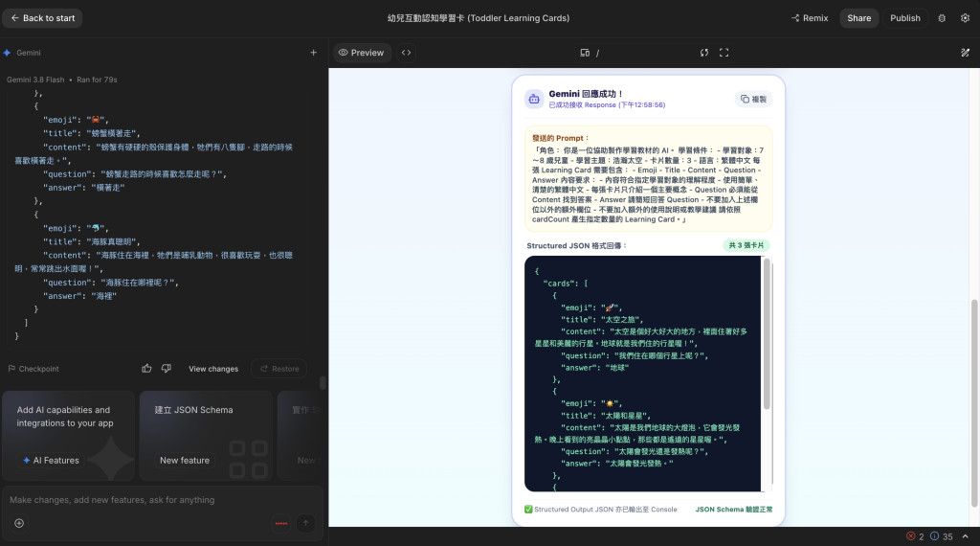Click the annotate/edit pencil icon in preview toolbar
980x546 pixels.
pyautogui.click(x=965, y=53)
